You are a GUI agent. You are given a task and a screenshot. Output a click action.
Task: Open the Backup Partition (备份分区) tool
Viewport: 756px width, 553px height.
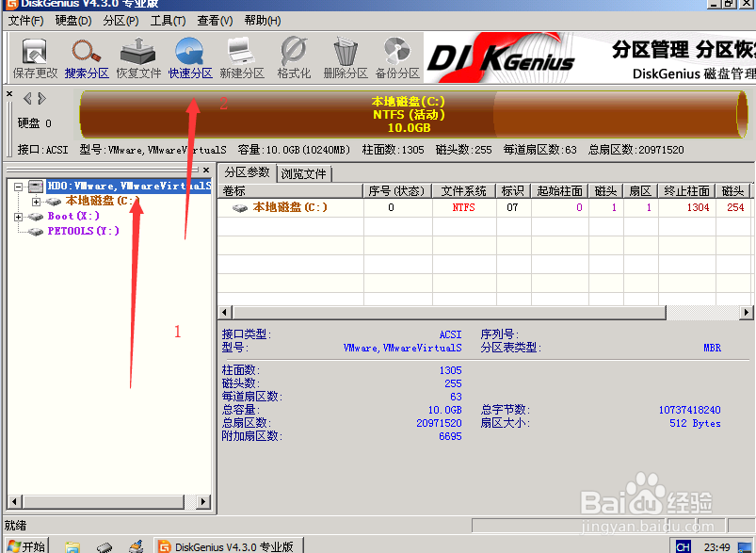pyautogui.click(x=397, y=57)
